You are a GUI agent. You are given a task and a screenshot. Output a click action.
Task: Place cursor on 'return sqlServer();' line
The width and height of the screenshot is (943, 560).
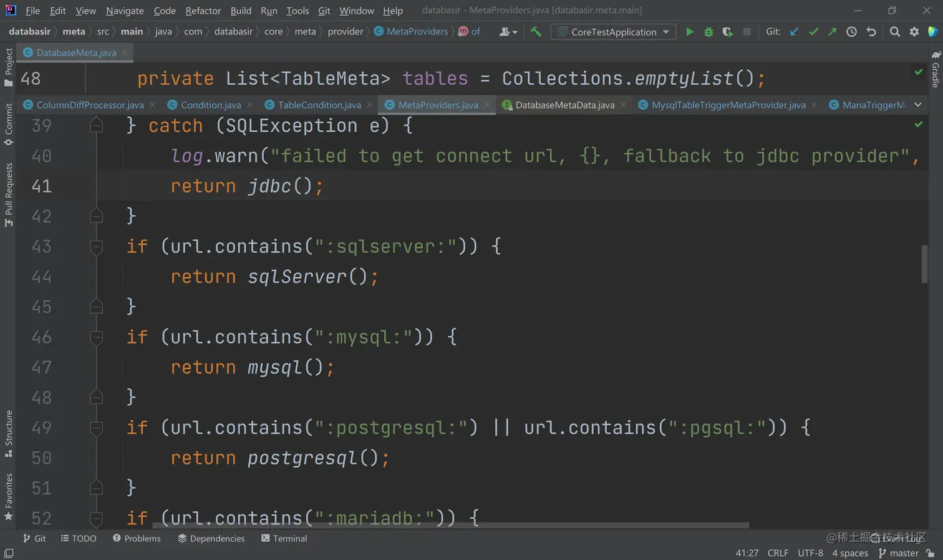(274, 276)
